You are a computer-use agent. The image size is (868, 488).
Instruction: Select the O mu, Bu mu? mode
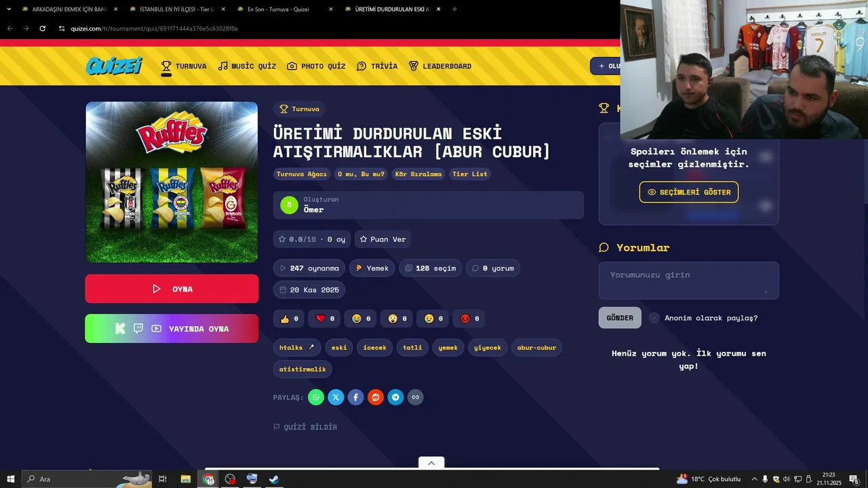click(361, 174)
